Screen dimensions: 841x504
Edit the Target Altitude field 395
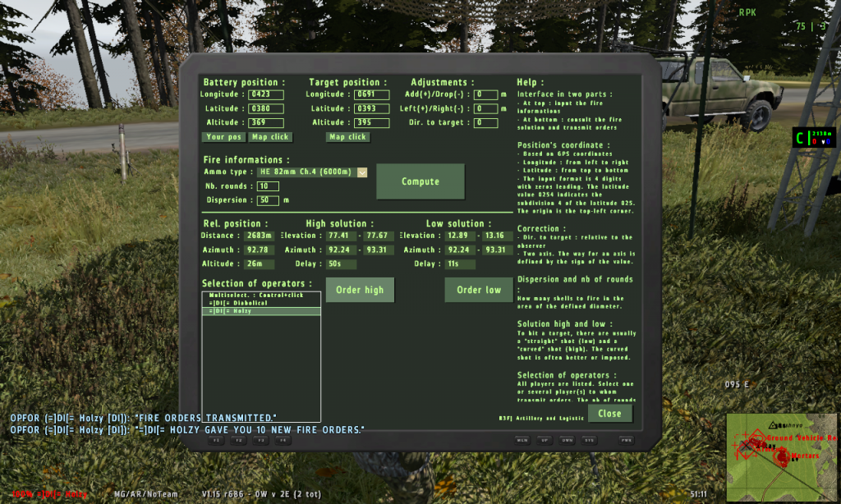372,123
